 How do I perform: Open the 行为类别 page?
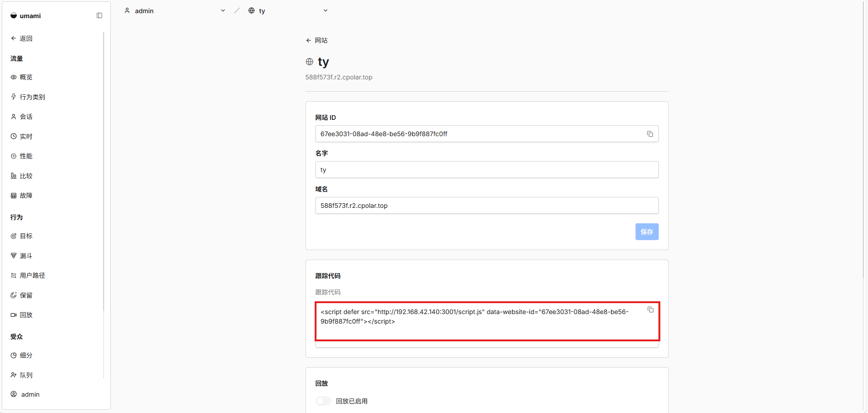point(28,97)
